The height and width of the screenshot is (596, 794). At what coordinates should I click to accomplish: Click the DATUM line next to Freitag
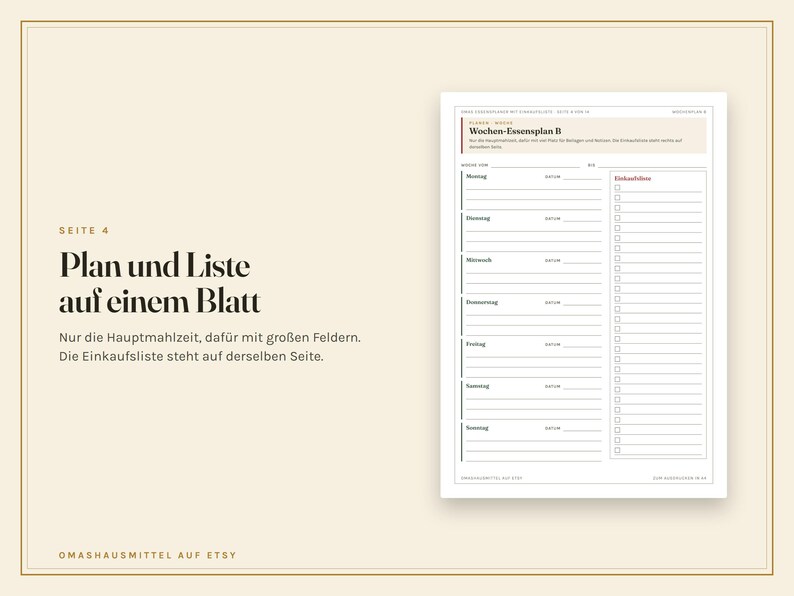[582, 345]
